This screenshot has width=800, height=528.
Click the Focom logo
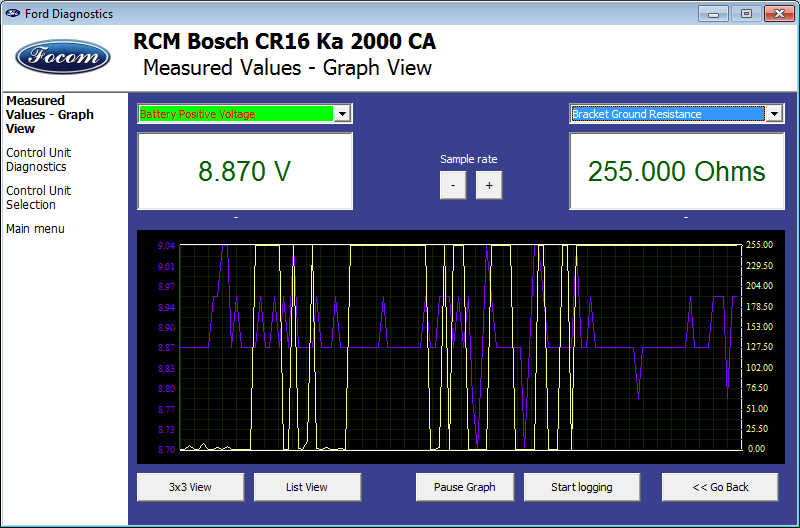[x=63, y=56]
